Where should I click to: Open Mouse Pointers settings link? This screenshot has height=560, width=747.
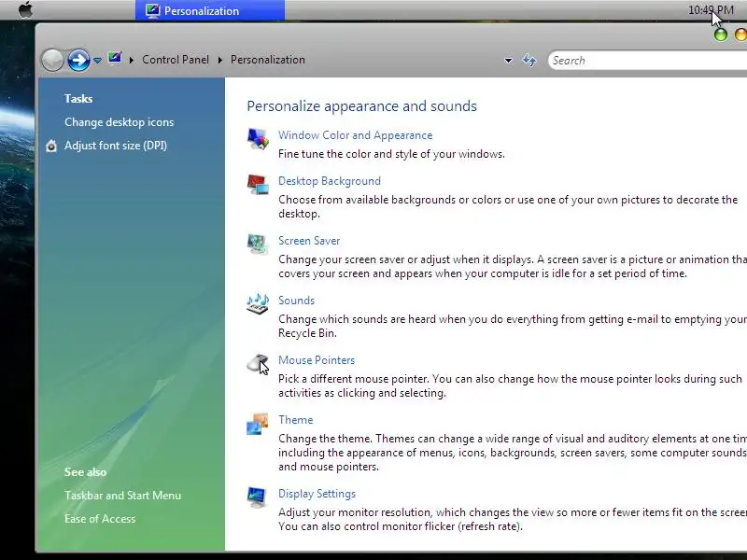point(317,360)
